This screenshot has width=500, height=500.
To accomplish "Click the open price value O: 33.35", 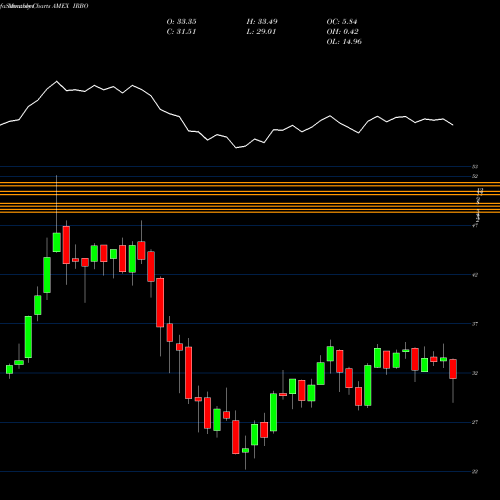I will pos(181,22).
